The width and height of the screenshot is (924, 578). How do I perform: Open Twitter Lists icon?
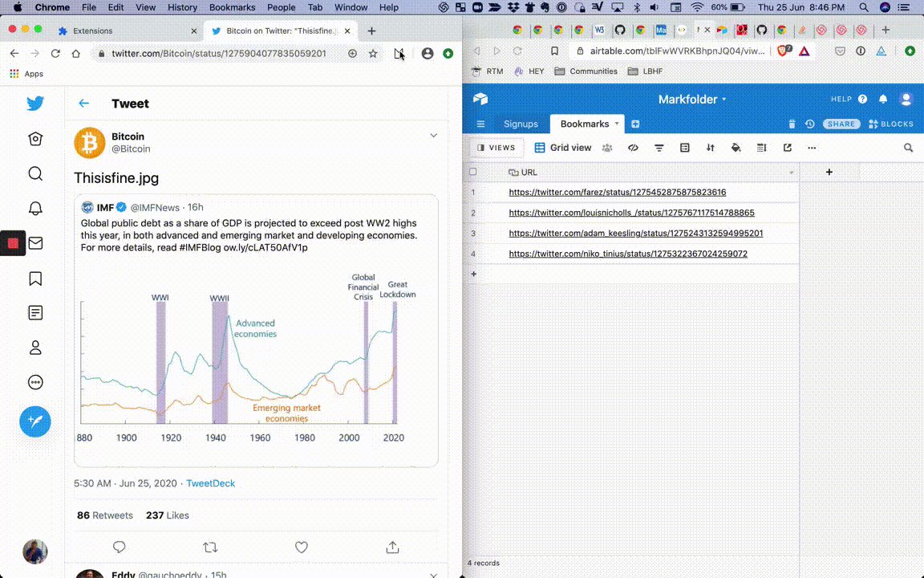35,312
